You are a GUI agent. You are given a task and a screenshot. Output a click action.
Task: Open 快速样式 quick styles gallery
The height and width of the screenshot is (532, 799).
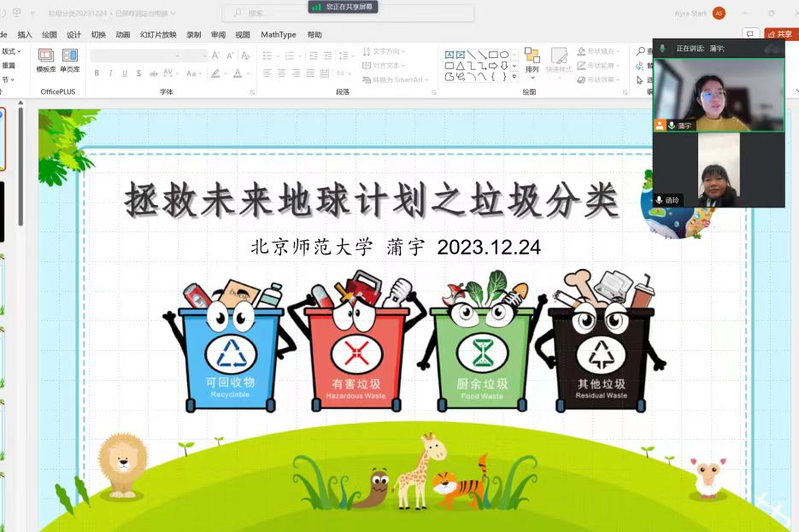(x=559, y=61)
